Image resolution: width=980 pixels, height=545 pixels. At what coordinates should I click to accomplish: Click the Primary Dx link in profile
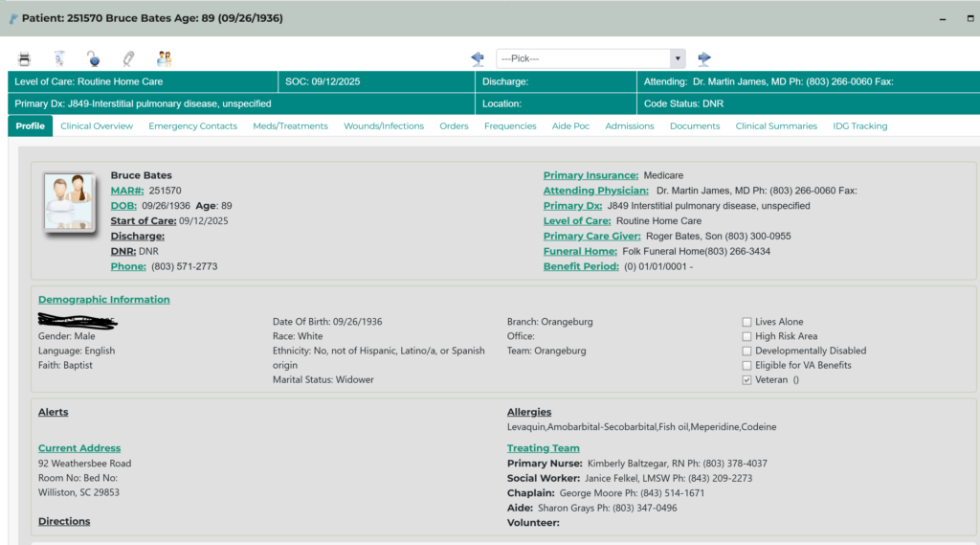pos(572,206)
